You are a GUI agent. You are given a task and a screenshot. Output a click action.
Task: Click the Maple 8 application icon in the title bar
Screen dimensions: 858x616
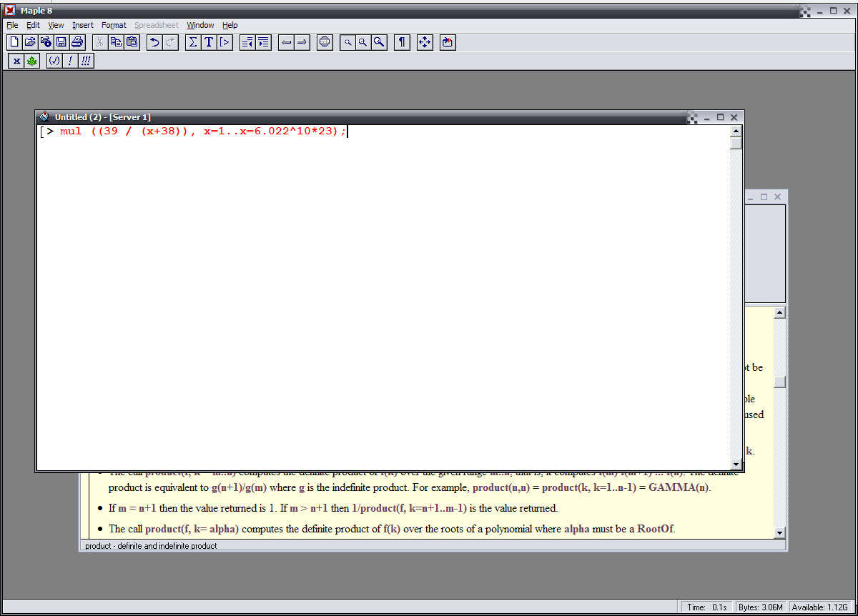(x=10, y=10)
